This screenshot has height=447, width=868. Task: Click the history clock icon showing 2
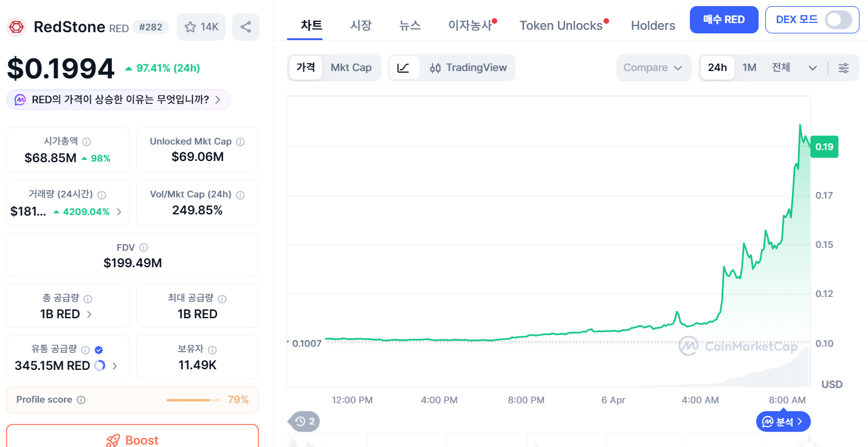coord(303,421)
